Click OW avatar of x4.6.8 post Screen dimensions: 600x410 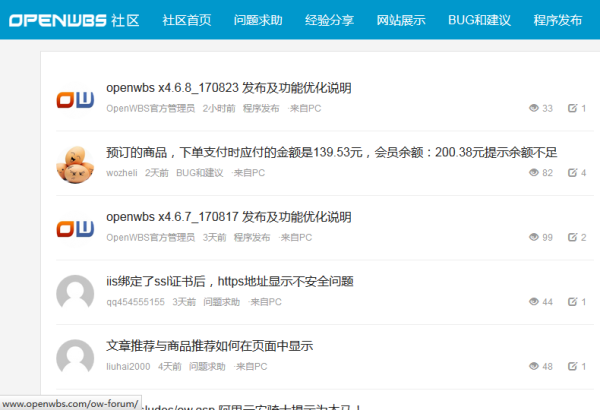(x=75, y=99)
